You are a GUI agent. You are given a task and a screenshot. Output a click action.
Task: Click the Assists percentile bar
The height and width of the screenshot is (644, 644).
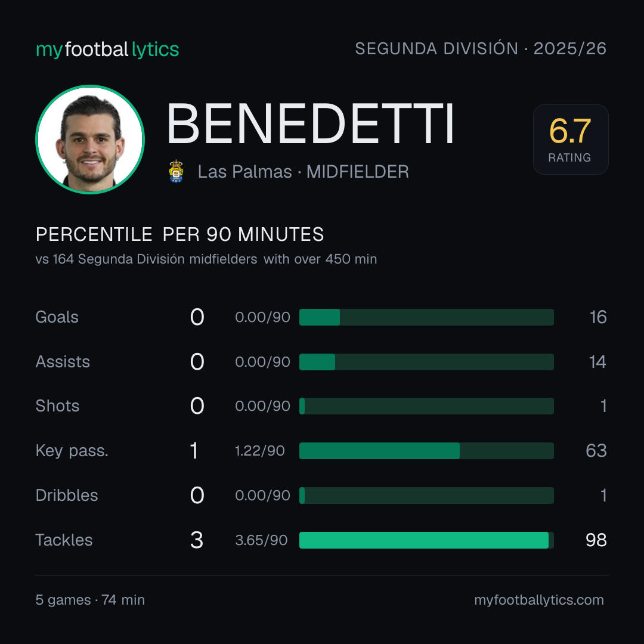pos(426,362)
